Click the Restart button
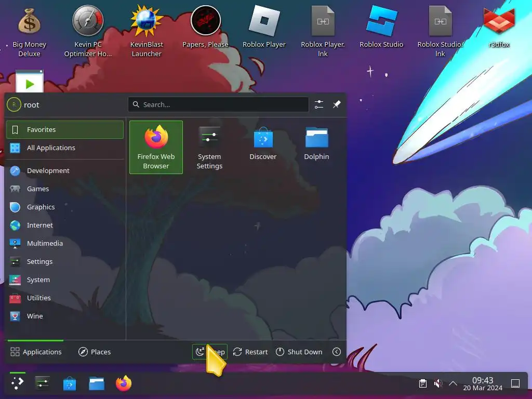This screenshot has width=532, height=399. [x=250, y=352]
